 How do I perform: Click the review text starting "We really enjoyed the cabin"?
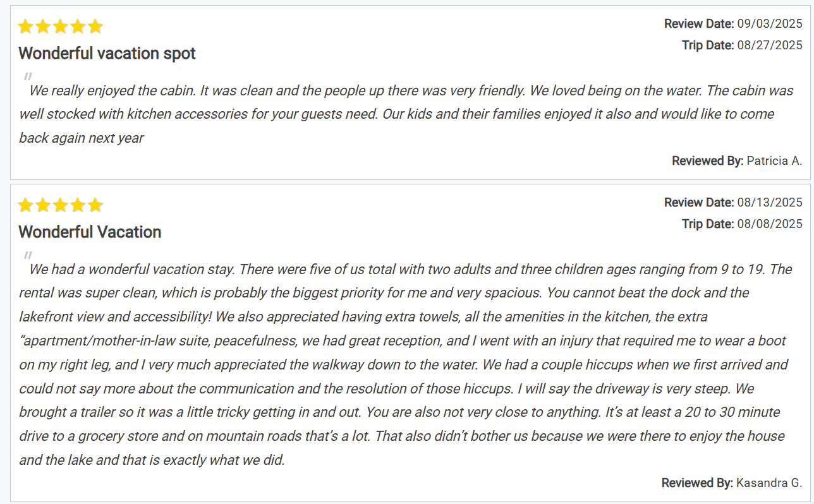(404, 114)
